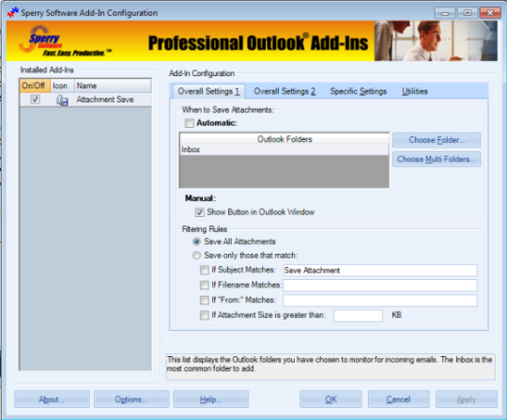Select the Inbox row in Outlook Folders
Viewport: 507px width, 420px height.
pyautogui.click(x=284, y=149)
